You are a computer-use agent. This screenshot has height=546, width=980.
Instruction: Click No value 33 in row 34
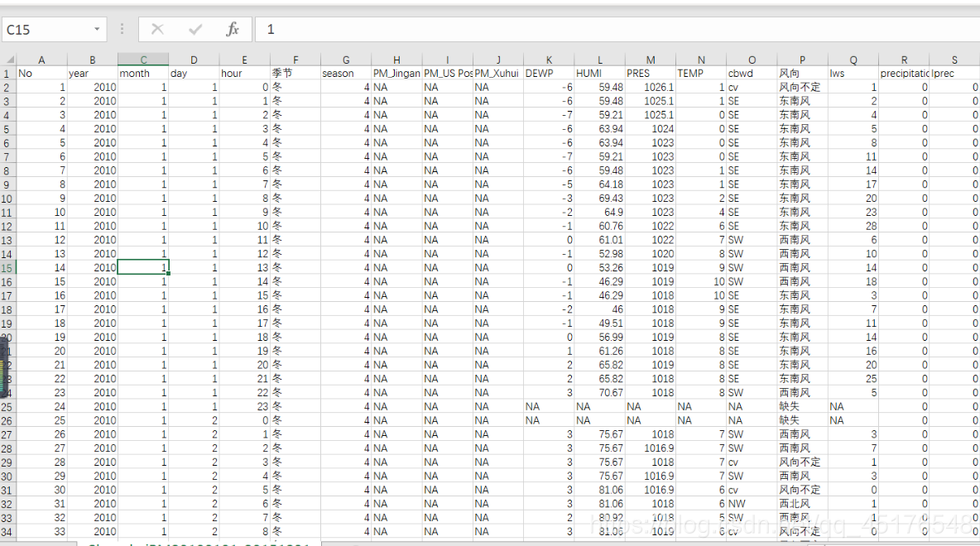[42, 532]
